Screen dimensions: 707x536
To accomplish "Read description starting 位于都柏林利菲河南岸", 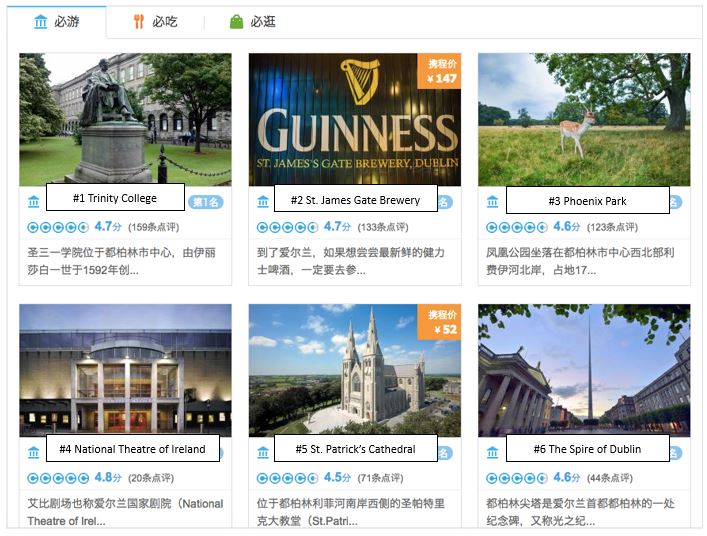I will click(351, 512).
